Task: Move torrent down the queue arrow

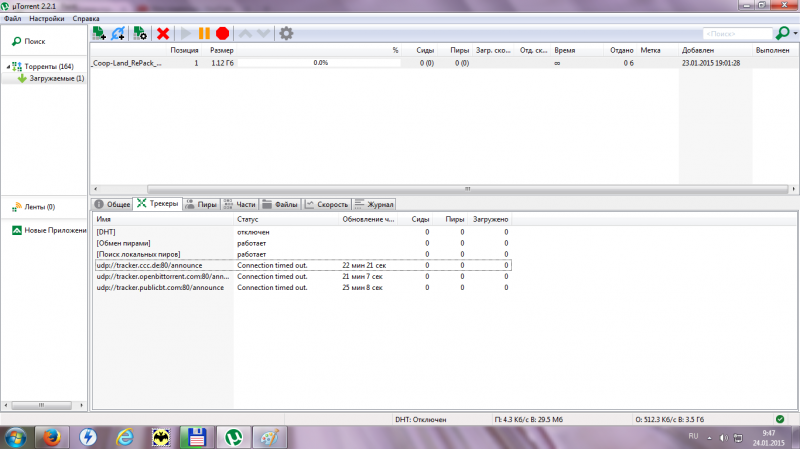Action: click(263, 34)
